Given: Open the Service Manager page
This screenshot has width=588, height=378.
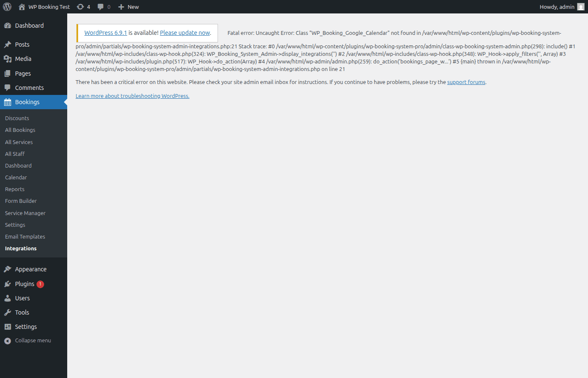Looking at the screenshot, I should tap(25, 213).
